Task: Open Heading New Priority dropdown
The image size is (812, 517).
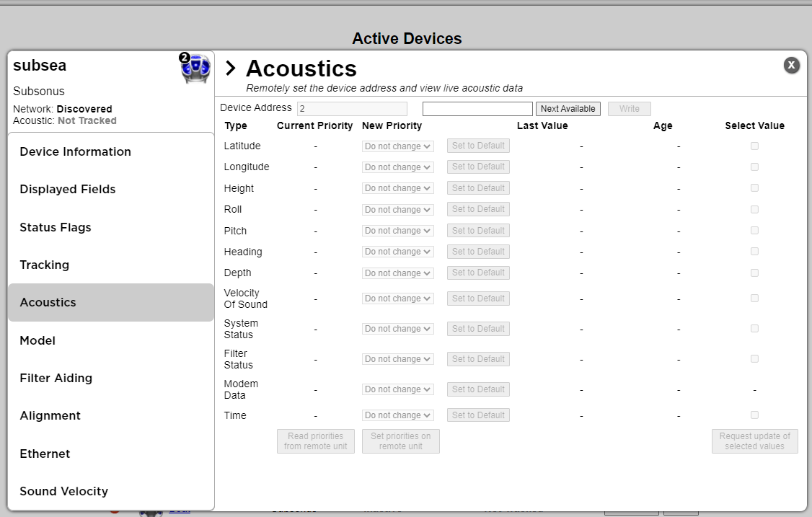Action: click(x=398, y=252)
